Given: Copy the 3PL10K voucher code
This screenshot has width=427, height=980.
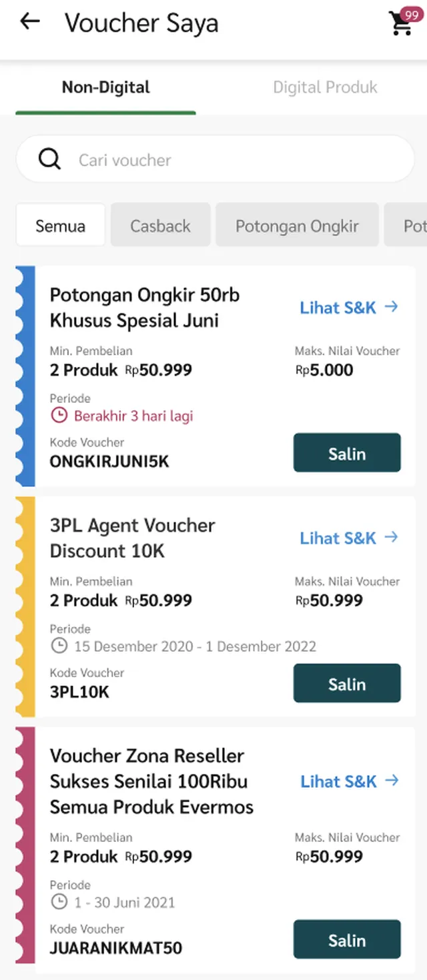Looking at the screenshot, I should pyautogui.click(x=347, y=683).
